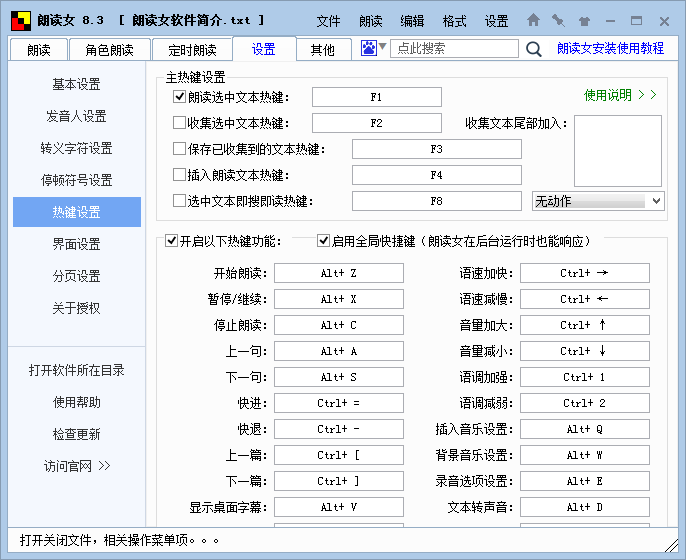Click the 下一句 Alt+S hotkey field
The image size is (686, 560).
[x=339, y=377]
